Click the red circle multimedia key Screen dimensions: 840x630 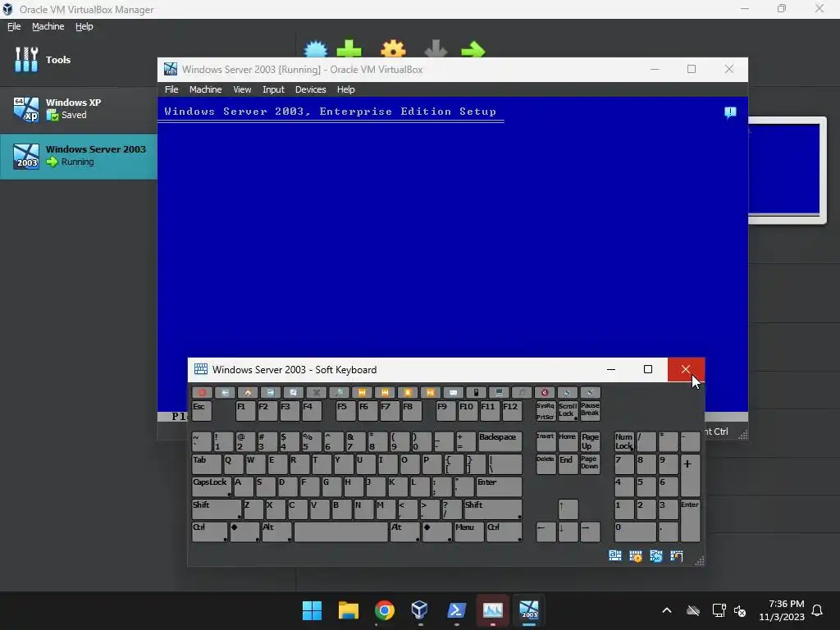tap(202, 393)
